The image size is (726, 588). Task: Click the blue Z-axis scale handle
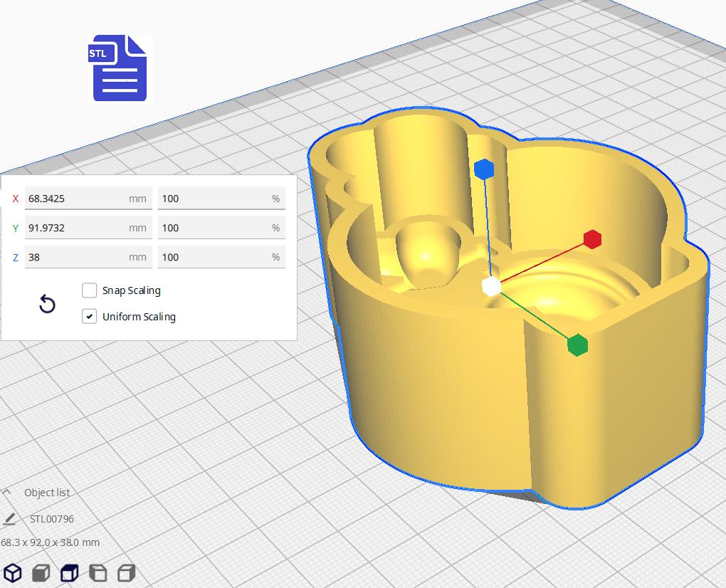(484, 169)
